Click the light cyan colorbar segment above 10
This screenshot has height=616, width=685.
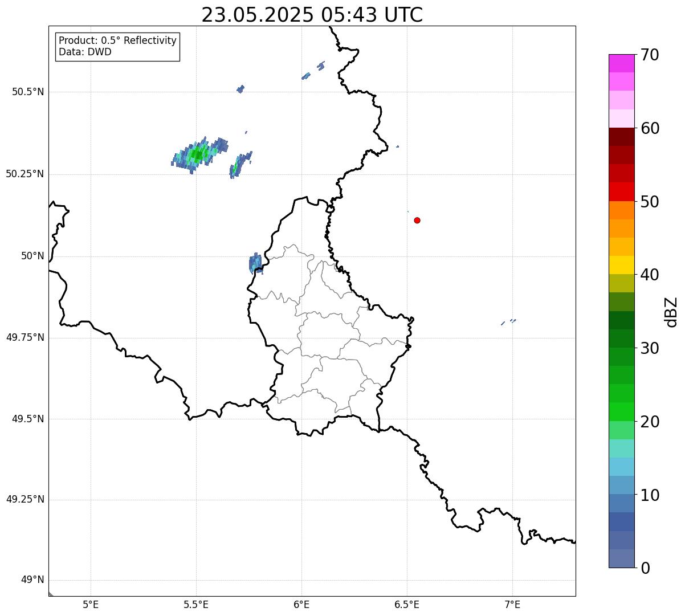point(621,467)
